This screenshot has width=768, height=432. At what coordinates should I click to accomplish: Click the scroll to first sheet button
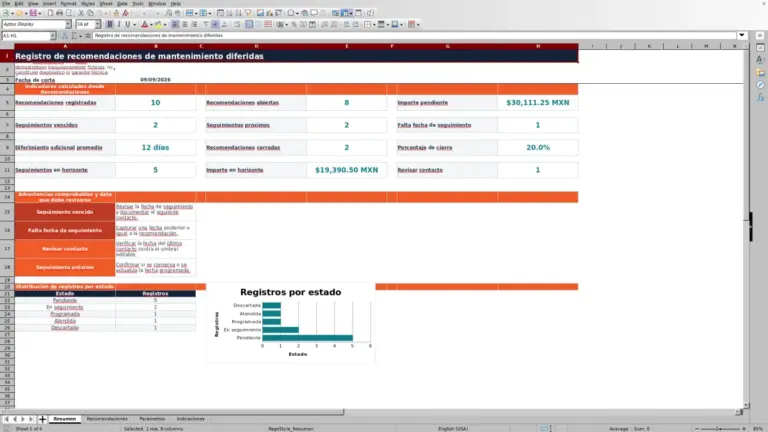pos(6,419)
